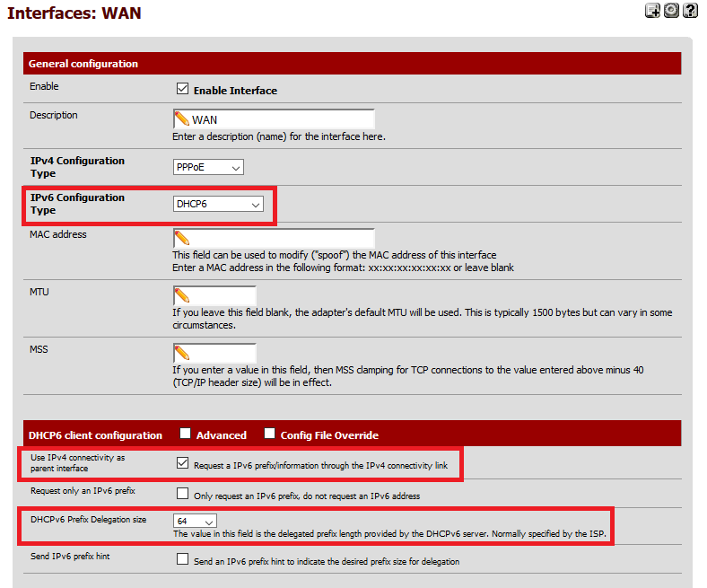
Task: Tick the Send IPv6 prefix hint checkbox
Action: [183, 560]
